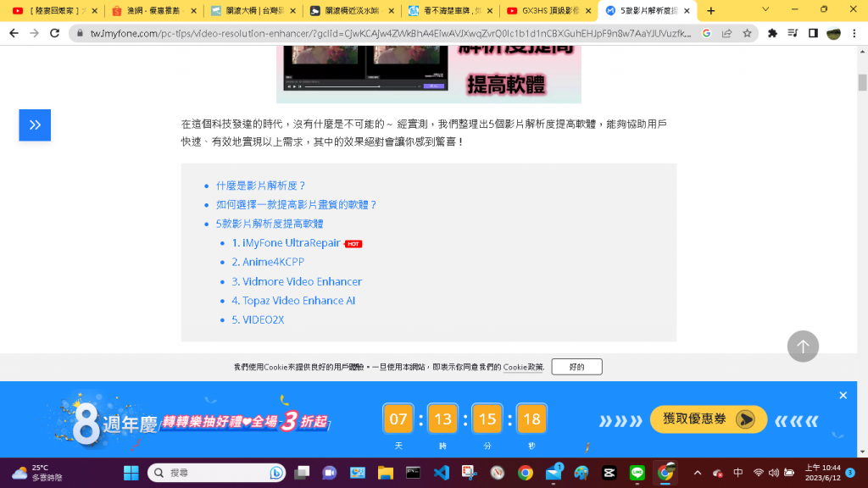
Task: Click the address bar URL field
Action: [x=390, y=33]
